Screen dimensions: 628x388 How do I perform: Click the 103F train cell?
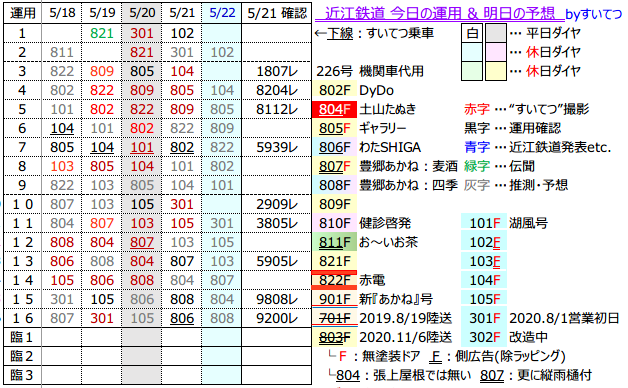click(484, 261)
